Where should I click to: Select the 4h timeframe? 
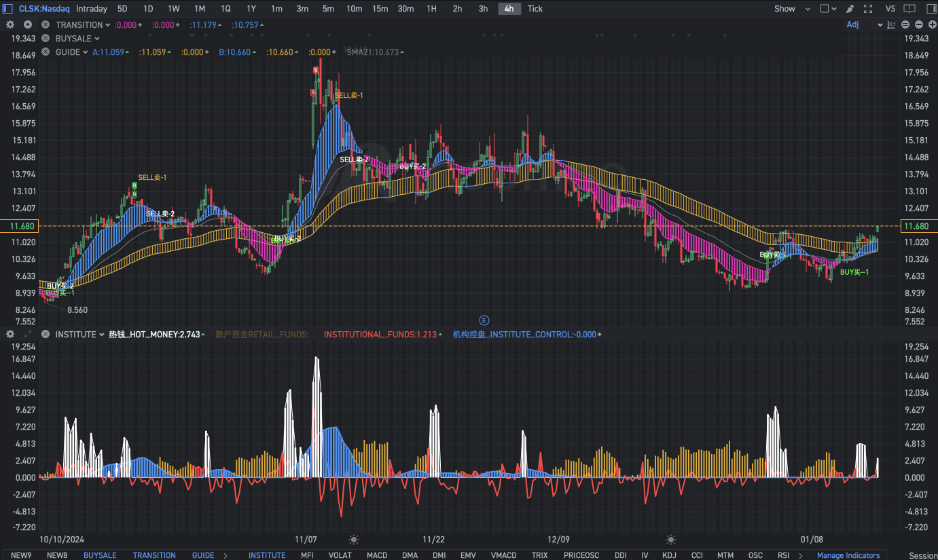(x=509, y=9)
